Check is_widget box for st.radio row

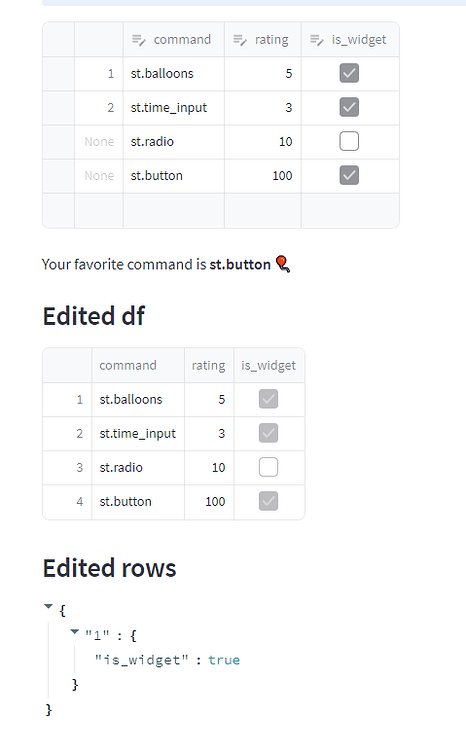pos(349,141)
